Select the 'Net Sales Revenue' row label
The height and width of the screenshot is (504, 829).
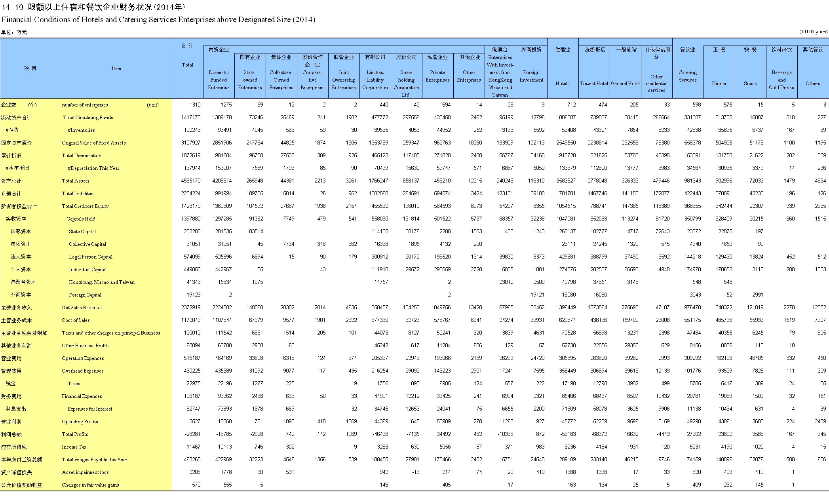[x=82, y=308]
